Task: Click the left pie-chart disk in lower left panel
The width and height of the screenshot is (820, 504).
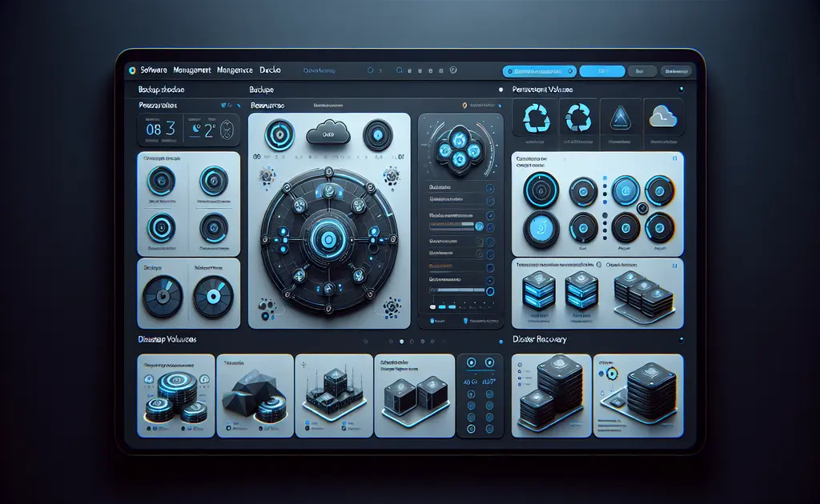Action: [x=163, y=297]
